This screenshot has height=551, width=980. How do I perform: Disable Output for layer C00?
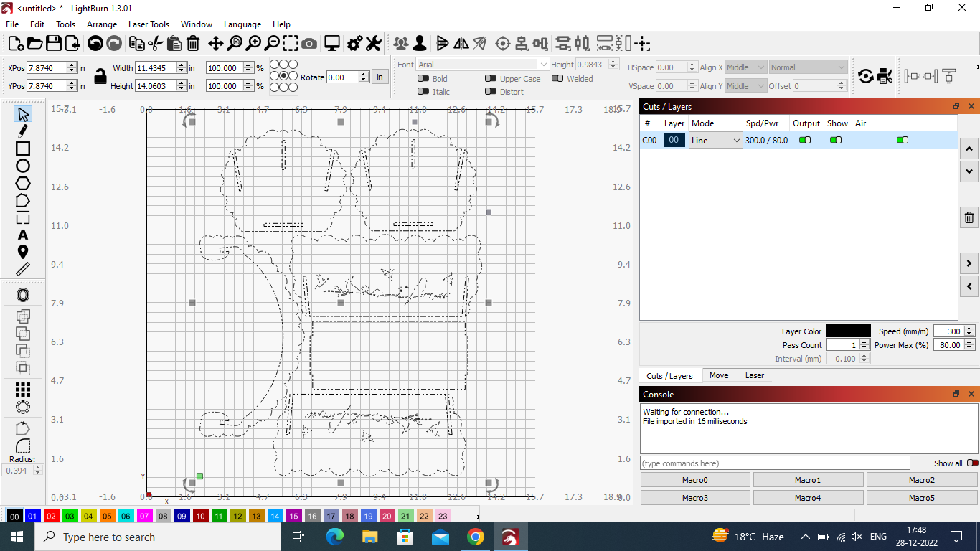click(x=804, y=140)
